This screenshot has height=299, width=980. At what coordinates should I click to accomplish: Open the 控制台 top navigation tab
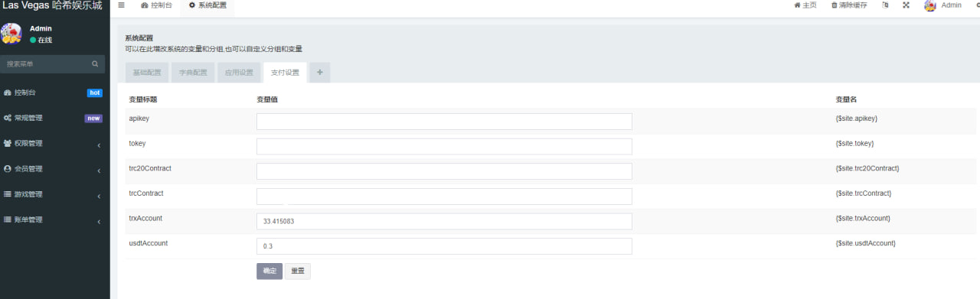157,6
